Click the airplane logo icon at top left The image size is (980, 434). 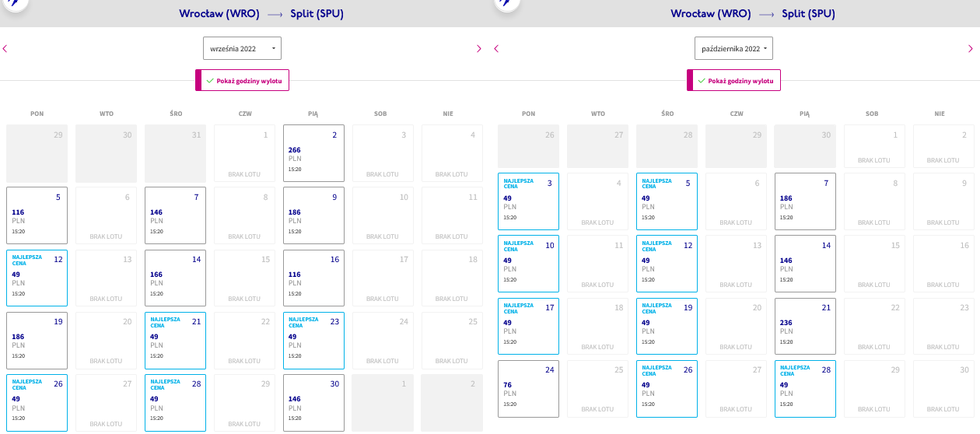point(14,2)
